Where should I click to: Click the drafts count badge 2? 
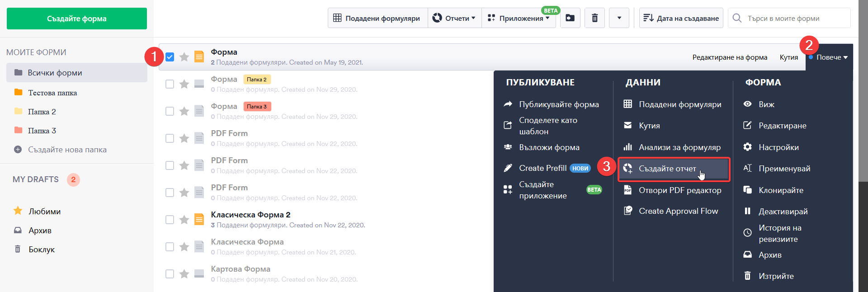point(73,179)
